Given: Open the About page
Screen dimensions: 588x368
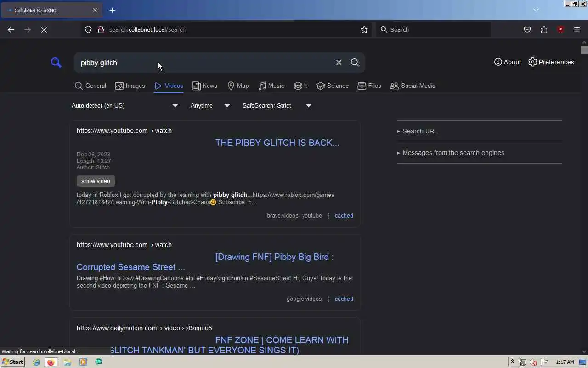Looking at the screenshot, I should [x=508, y=62].
